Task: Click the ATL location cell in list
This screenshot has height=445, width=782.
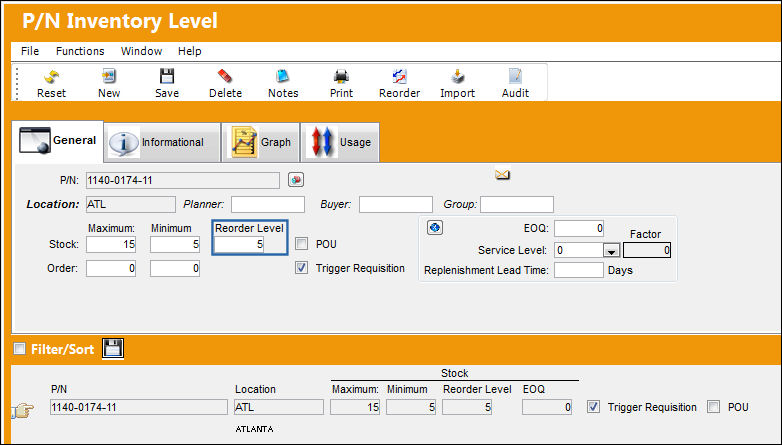Action: (x=279, y=407)
